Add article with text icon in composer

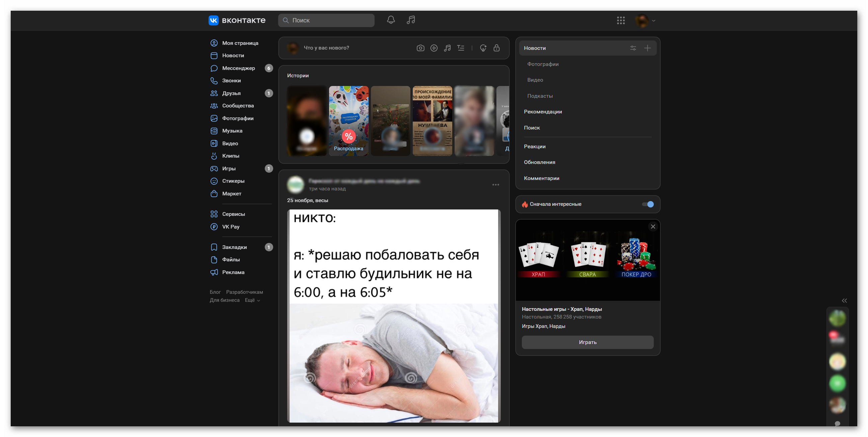461,48
